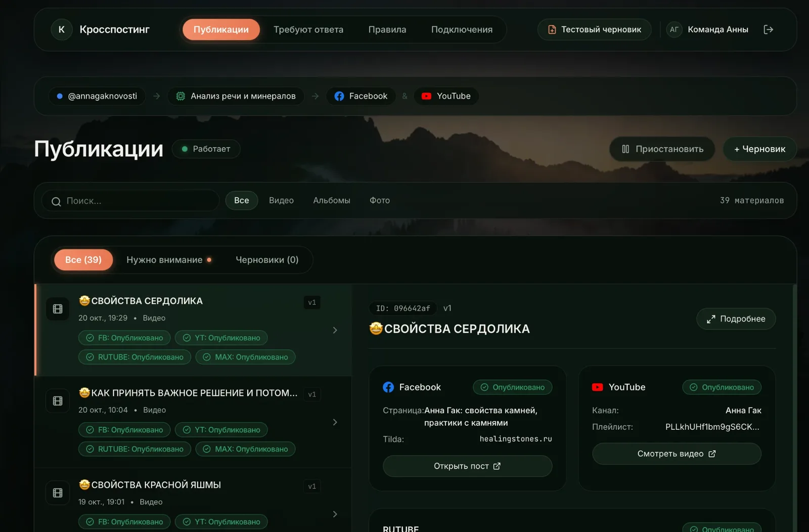The width and height of the screenshot is (809, 532).
Task: Click the Анализ речи и минералов chip
Action: pos(236,96)
